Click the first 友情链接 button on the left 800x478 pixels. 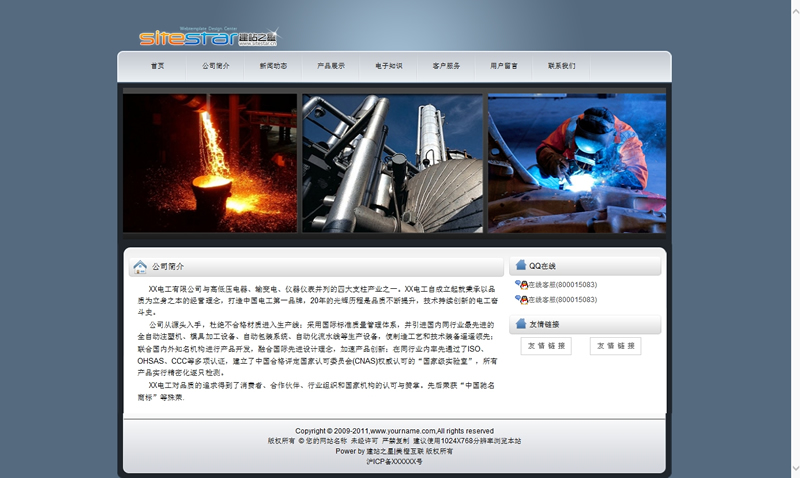[x=546, y=346]
